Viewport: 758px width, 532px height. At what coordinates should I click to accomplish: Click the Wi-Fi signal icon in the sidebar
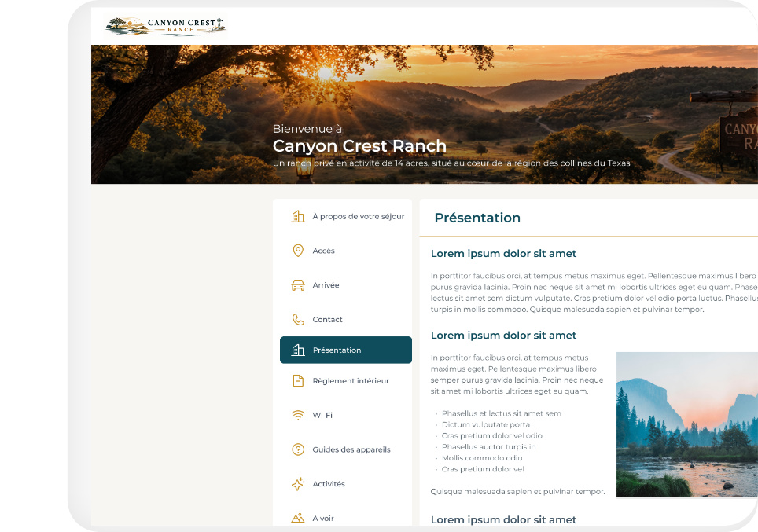298,415
